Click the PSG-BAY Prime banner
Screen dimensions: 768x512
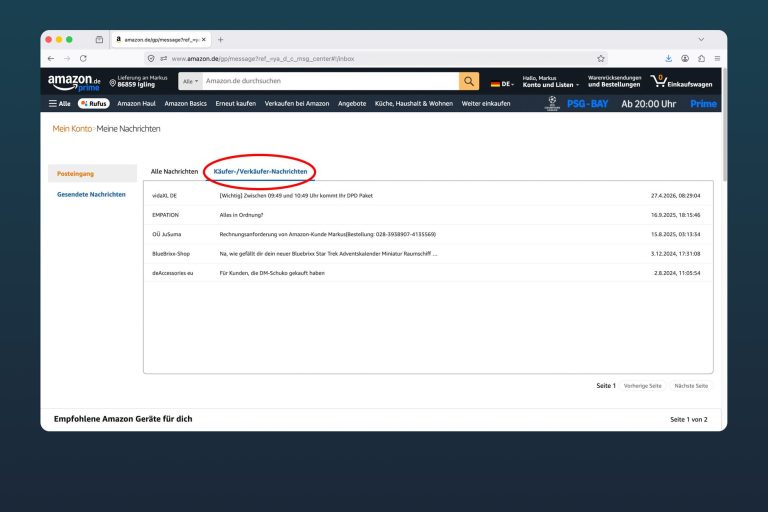pos(631,103)
